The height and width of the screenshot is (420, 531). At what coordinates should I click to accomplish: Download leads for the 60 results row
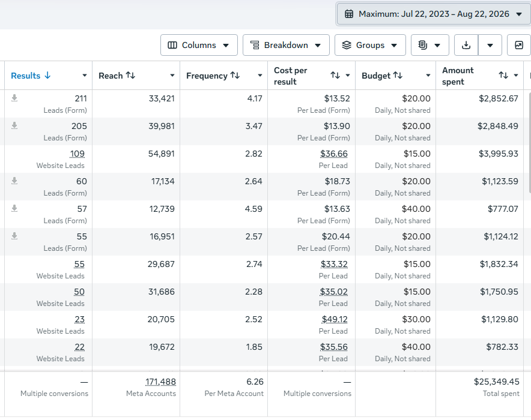coord(14,181)
